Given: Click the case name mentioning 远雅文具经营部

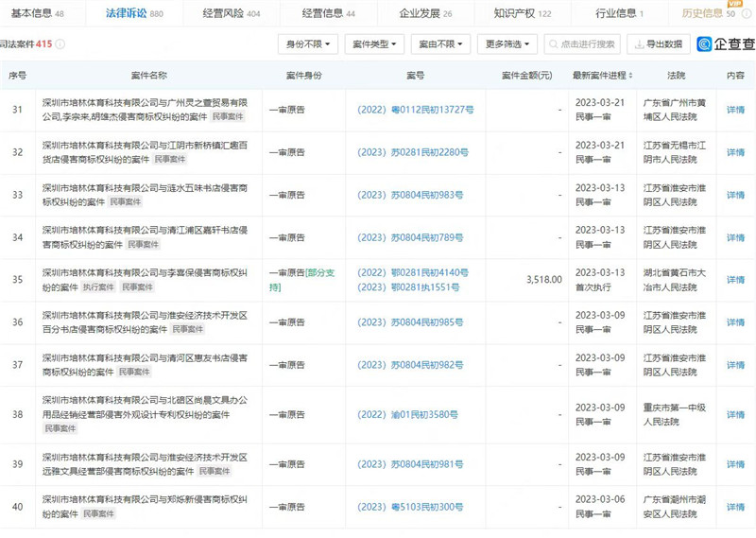Looking at the screenshot, I should pos(145,463).
